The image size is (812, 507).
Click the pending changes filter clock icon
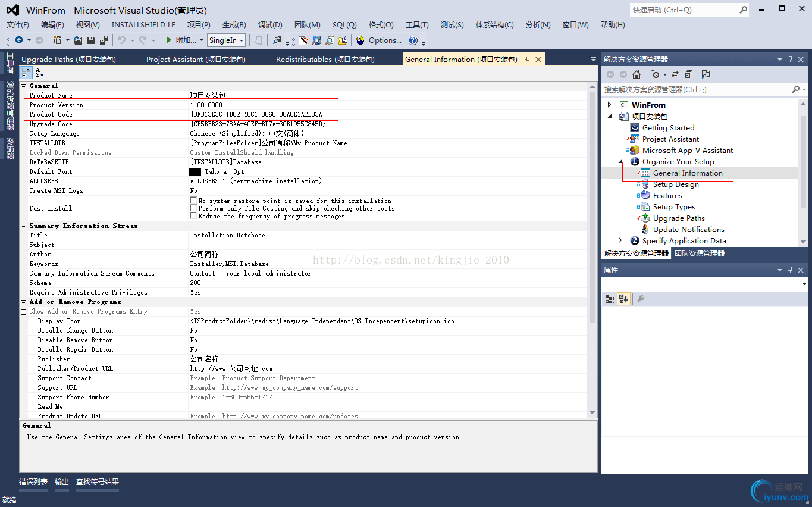[656, 74]
